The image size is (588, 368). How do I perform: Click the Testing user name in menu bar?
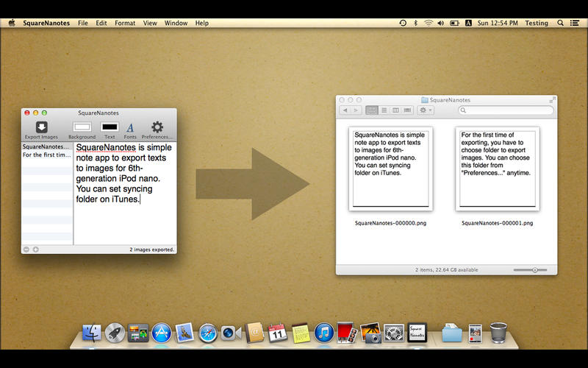click(537, 23)
